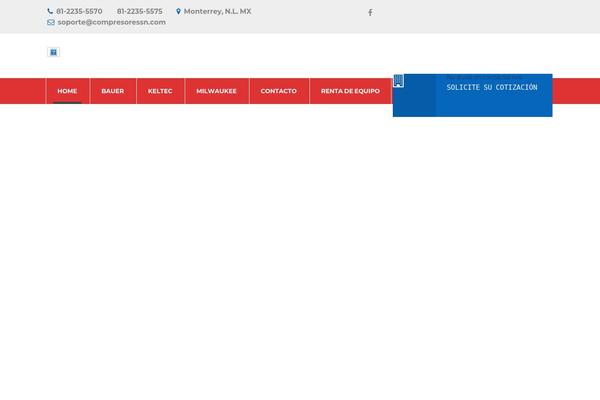This screenshot has height=400, width=600.
Task: Click the quote icon in the blue box
Action: (398, 81)
